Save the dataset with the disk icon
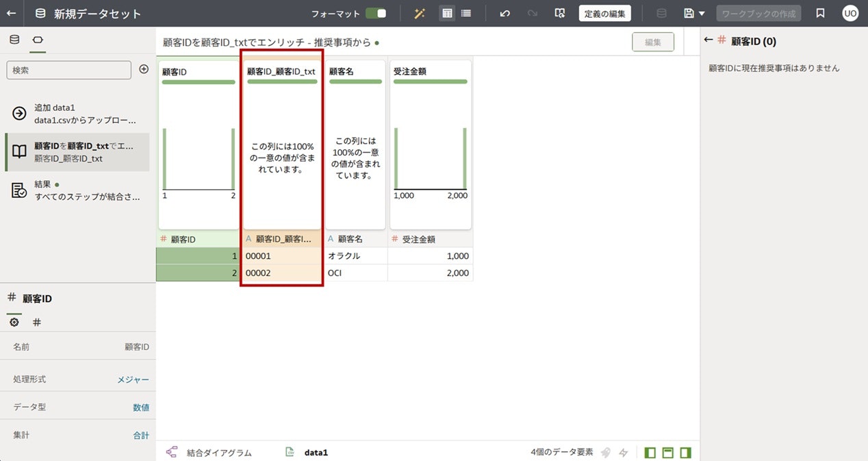Image resolution: width=868 pixels, height=461 pixels. [x=689, y=13]
